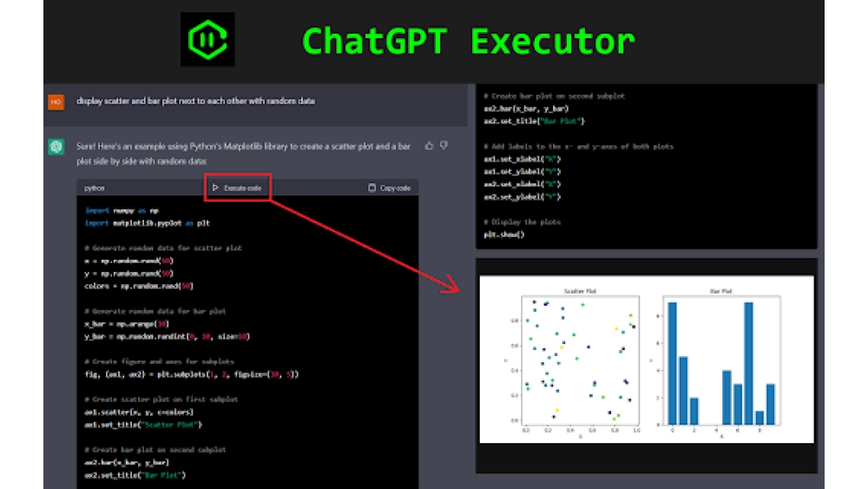Click the 'Bar Plot' chart title
Image resolution: width=868 pixels, height=489 pixels.
click(721, 291)
